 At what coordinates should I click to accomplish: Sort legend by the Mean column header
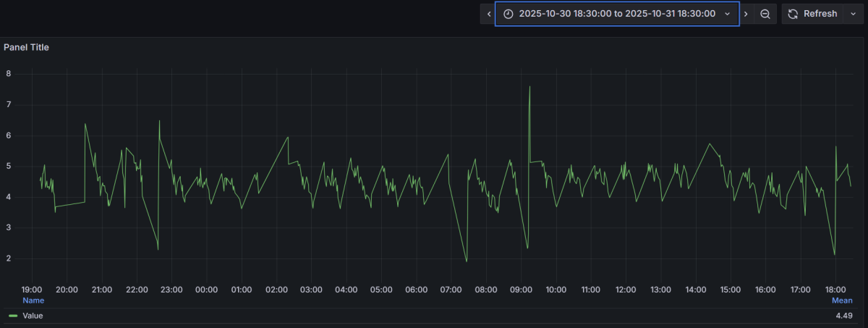click(x=841, y=300)
